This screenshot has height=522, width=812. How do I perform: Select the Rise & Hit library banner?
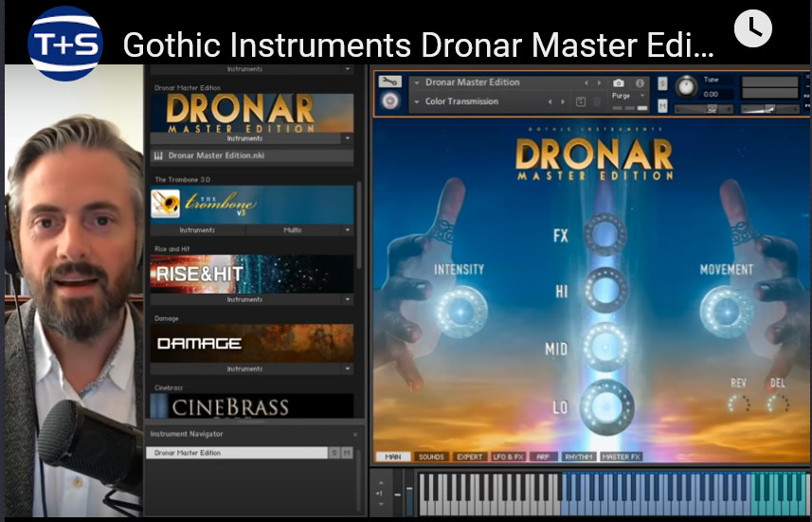pyautogui.click(x=252, y=274)
